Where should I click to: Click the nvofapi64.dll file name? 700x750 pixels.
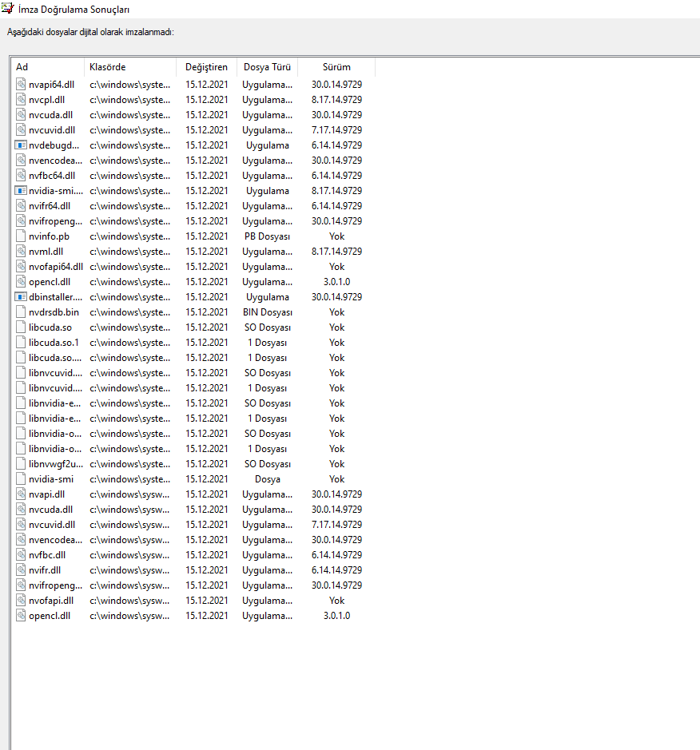click(x=55, y=267)
